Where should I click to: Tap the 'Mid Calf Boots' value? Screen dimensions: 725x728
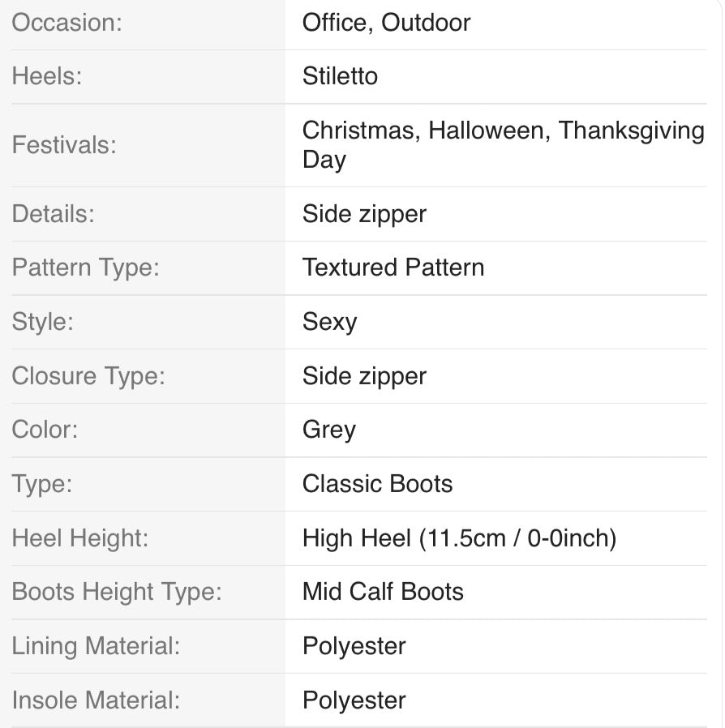(x=383, y=592)
